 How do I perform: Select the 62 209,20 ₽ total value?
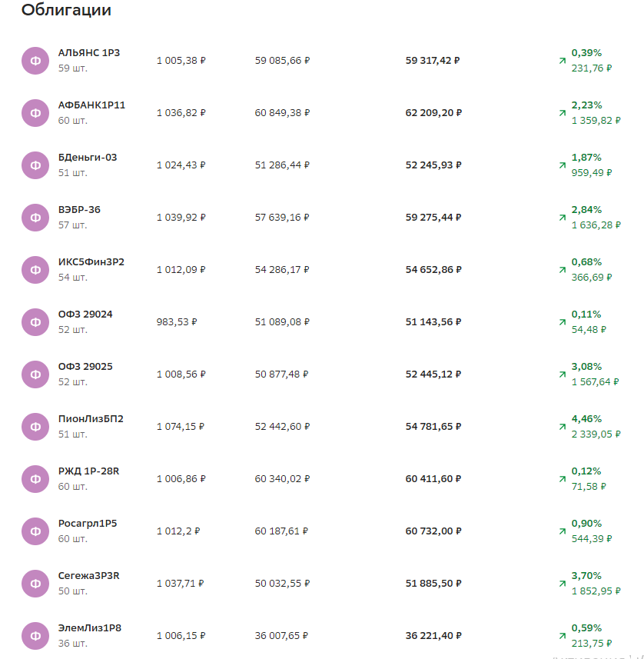(433, 112)
